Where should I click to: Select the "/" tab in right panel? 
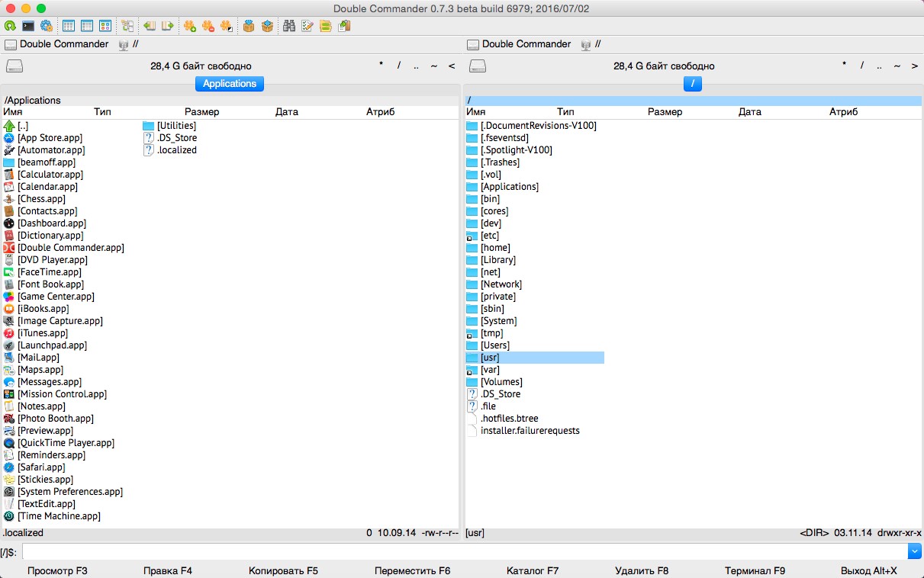click(x=692, y=83)
